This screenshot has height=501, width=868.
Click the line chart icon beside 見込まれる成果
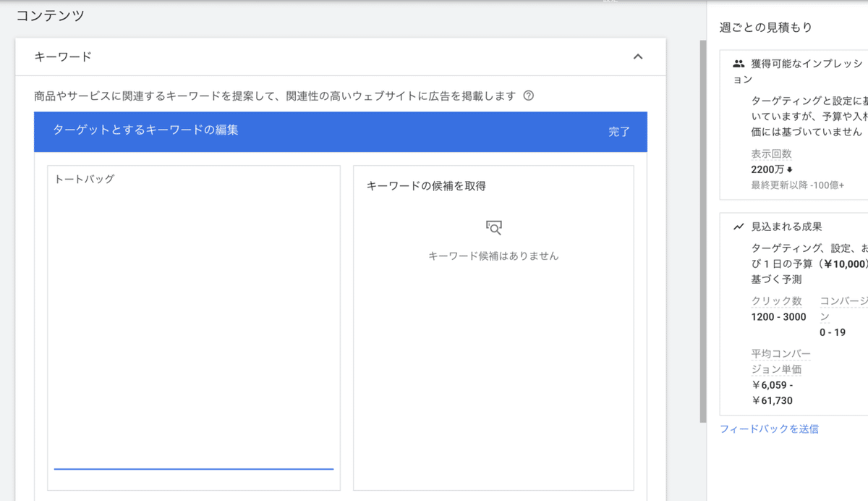pos(739,225)
